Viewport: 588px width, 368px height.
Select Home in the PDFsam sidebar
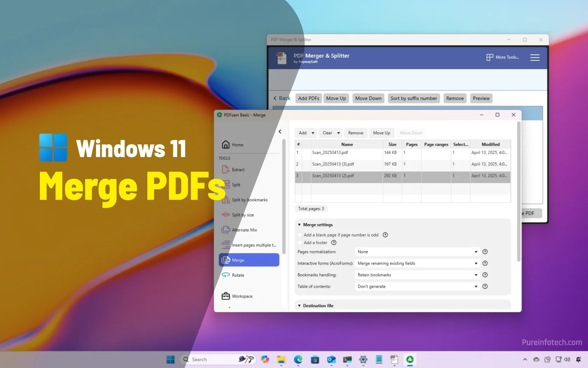pyautogui.click(x=237, y=144)
